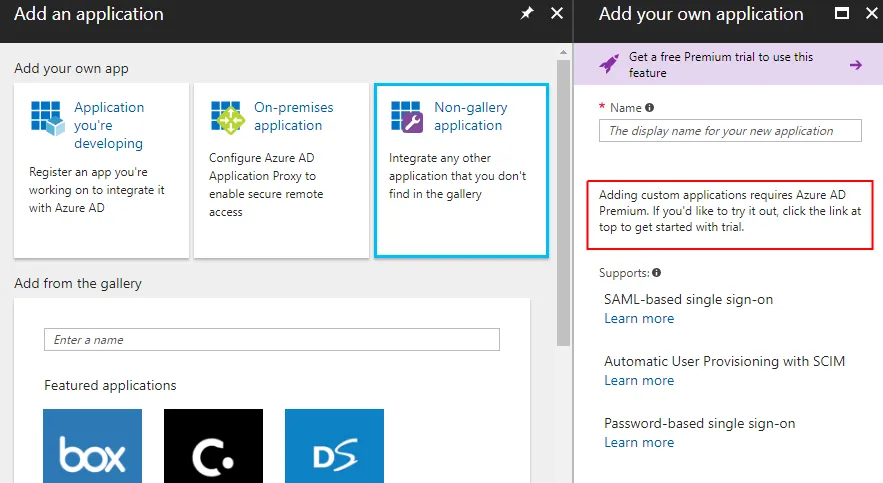Open the black C featured application tile
This screenshot has height=483, width=883.
coord(213,446)
